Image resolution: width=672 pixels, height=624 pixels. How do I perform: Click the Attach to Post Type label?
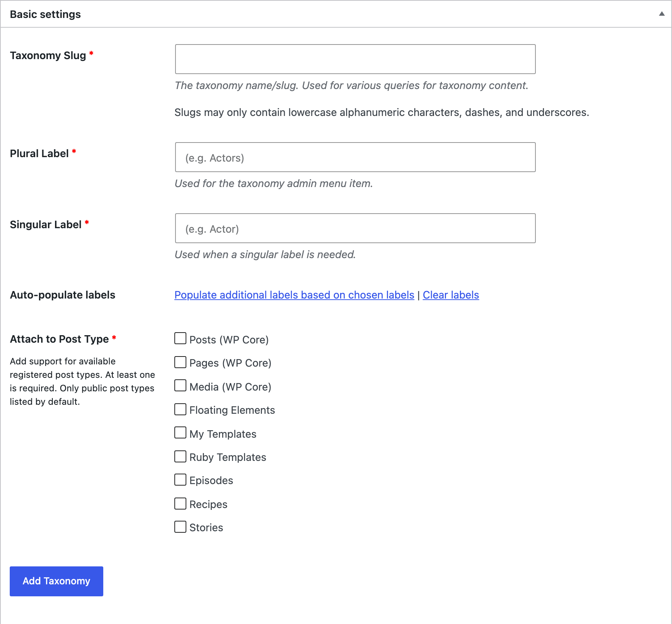[x=59, y=339]
